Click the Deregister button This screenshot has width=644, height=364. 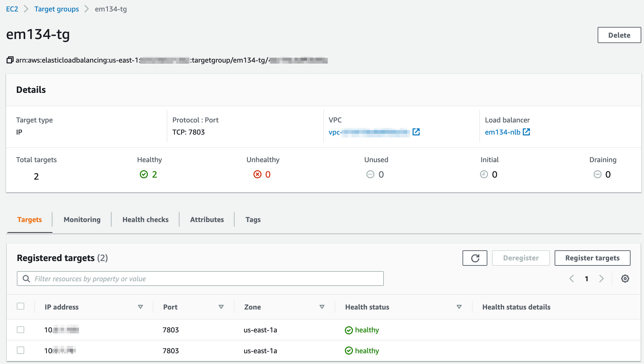coord(521,258)
